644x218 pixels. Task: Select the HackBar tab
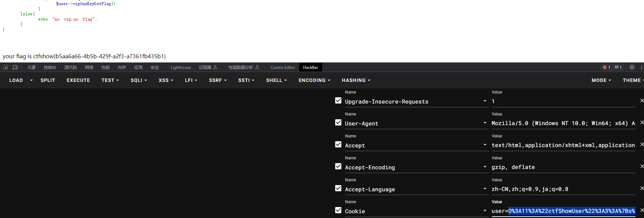[311, 68]
